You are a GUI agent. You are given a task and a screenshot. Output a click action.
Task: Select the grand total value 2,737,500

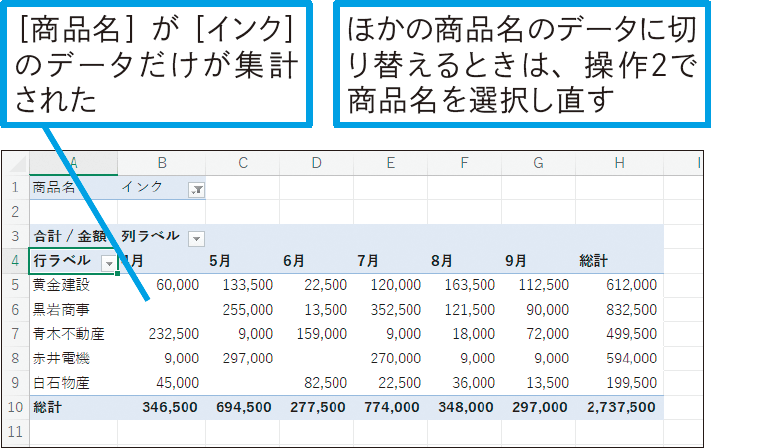(x=620, y=407)
